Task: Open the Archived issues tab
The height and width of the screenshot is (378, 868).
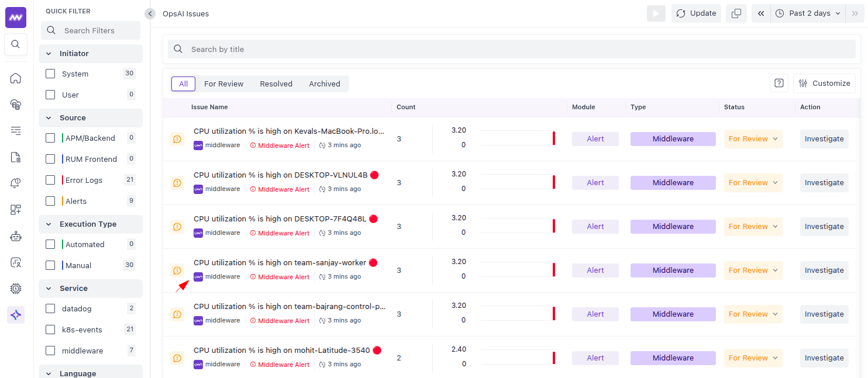Action: coord(324,84)
